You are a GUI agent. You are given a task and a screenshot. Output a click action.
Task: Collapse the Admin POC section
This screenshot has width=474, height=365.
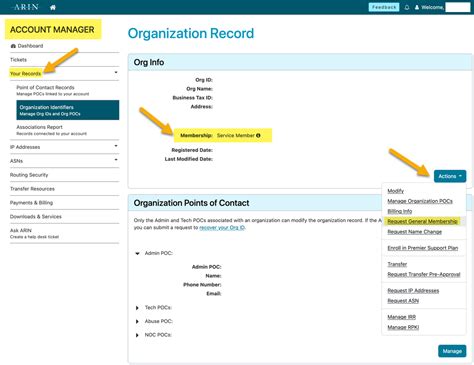(x=137, y=253)
